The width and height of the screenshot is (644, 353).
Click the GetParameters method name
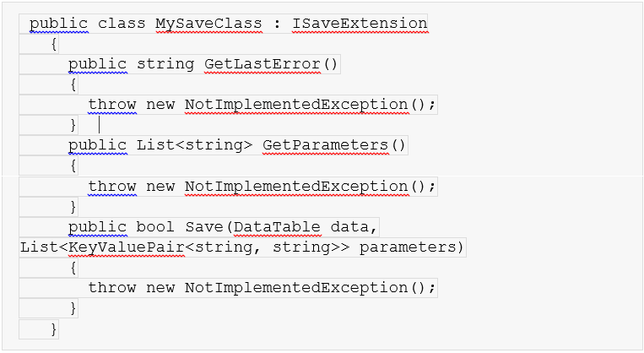click(325, 145)
